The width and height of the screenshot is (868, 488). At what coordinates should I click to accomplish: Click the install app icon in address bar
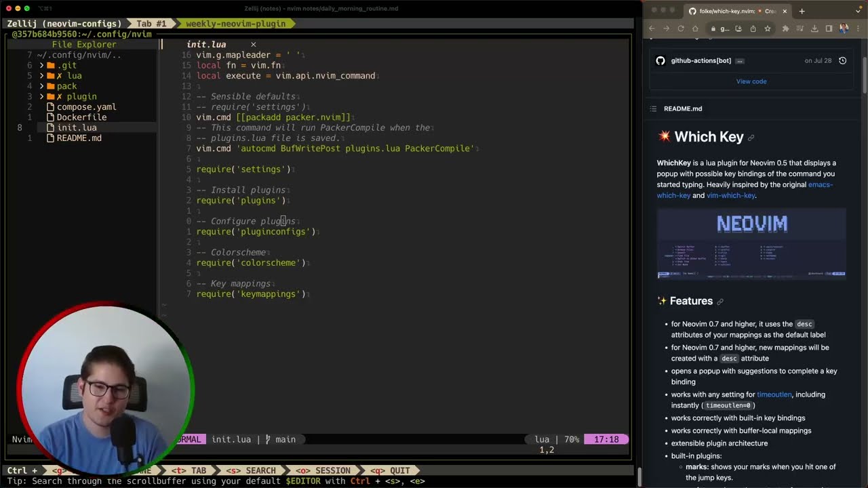[x=738, y=28]
